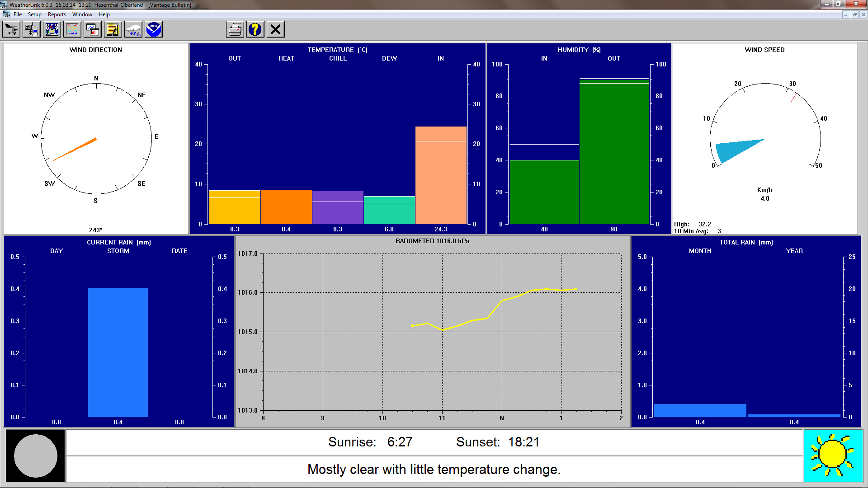Click the DEW point teal bar
Image resolution: width=868 pixels, height=488 pixels.
[389, 210]
